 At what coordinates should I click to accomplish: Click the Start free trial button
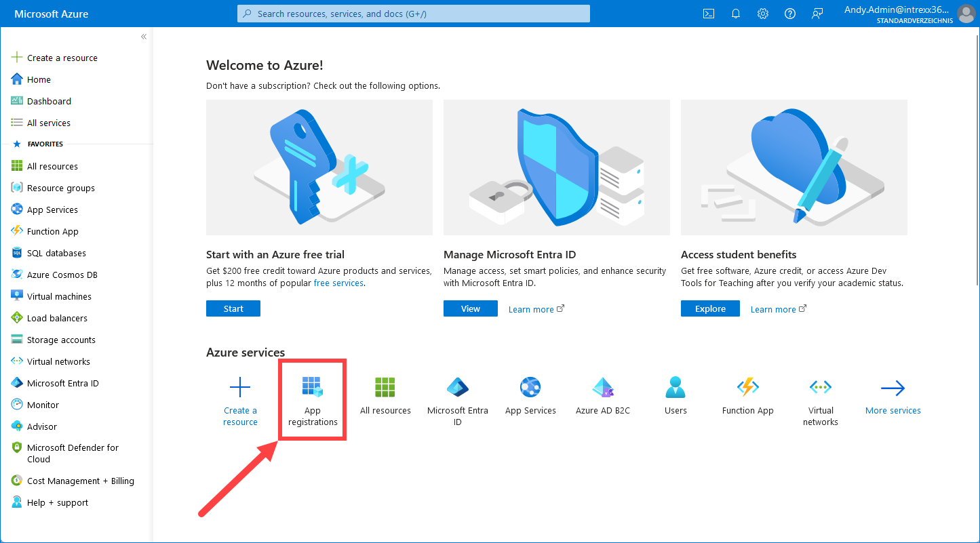233,308
